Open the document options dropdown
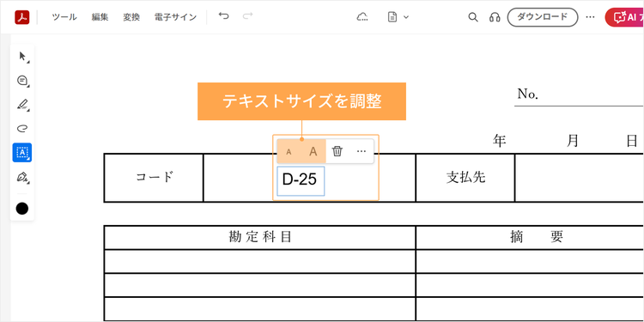644x322 pixels. tap(398, 17)
